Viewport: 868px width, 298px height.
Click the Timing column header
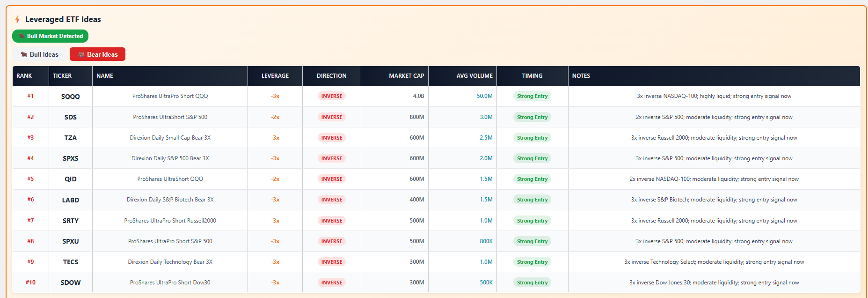pos(532,76)
